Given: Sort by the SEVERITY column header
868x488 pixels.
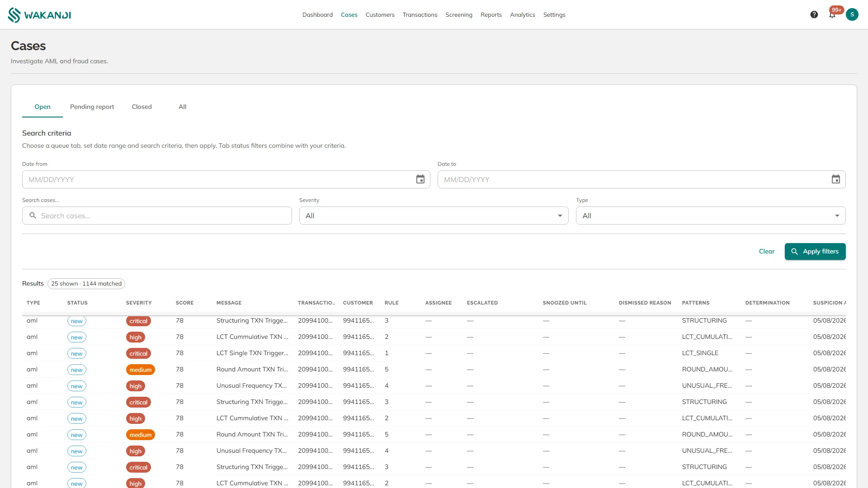Looking at the screenshot, I should 139,303.
